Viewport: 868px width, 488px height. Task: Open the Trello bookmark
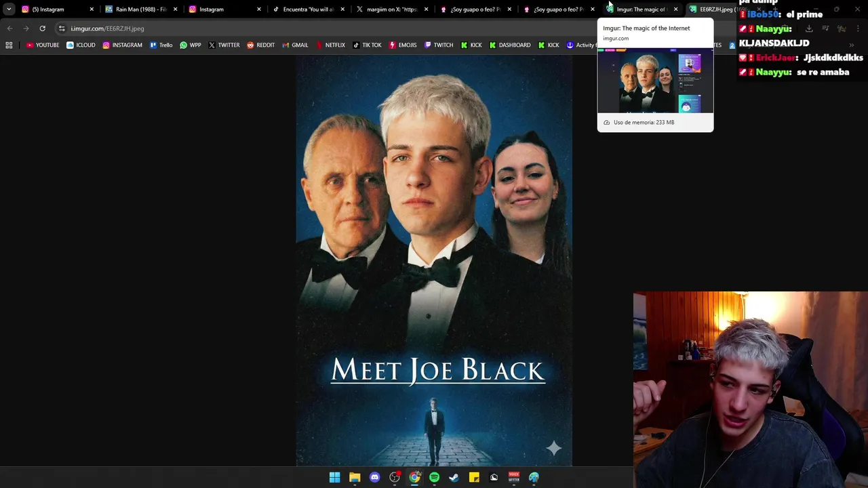[161, 45]
